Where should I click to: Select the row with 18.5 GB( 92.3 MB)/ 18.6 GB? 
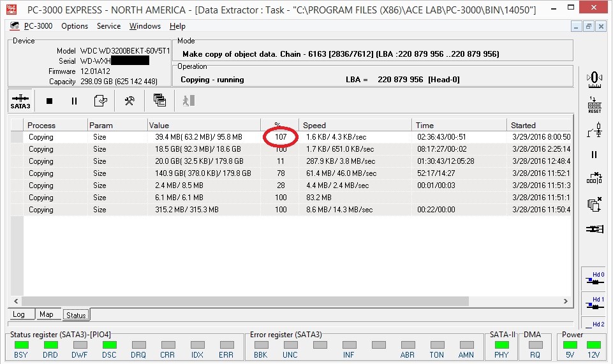tap(291, 149)
